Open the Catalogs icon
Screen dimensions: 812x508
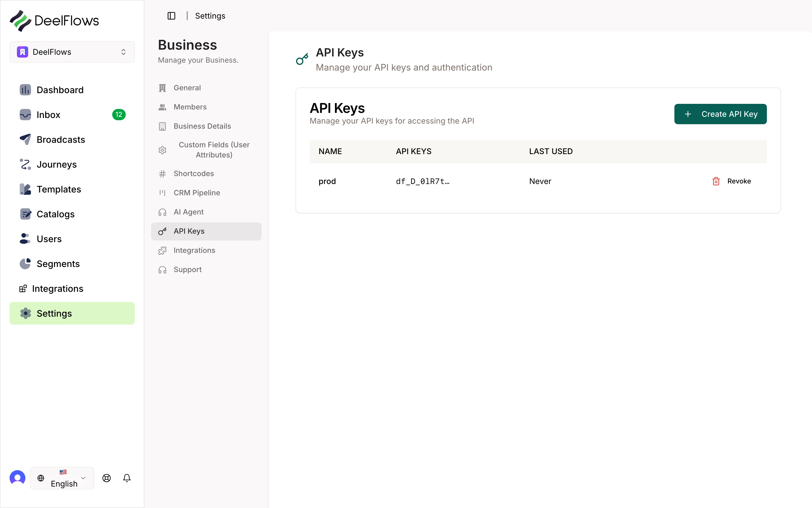[25, 214]
